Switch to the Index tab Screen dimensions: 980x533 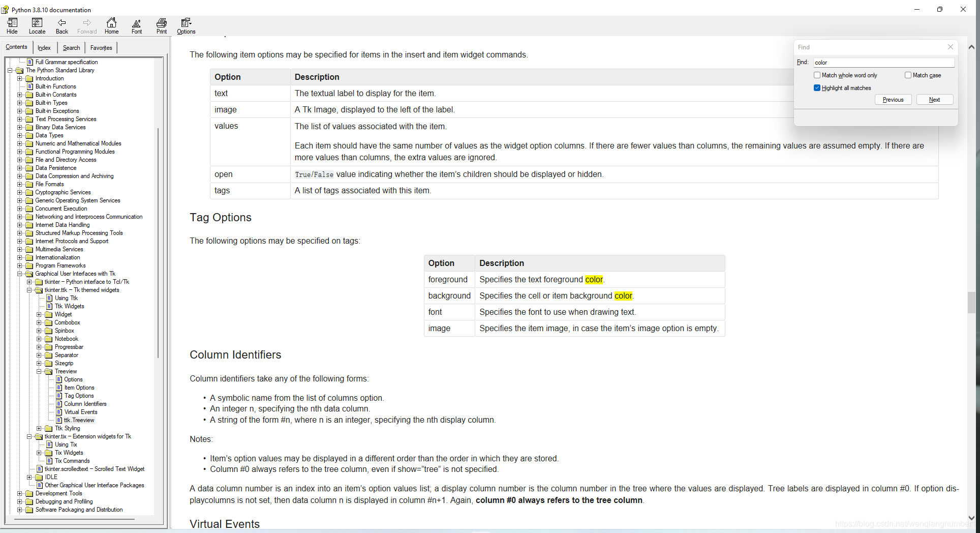[x=44, y=48]
